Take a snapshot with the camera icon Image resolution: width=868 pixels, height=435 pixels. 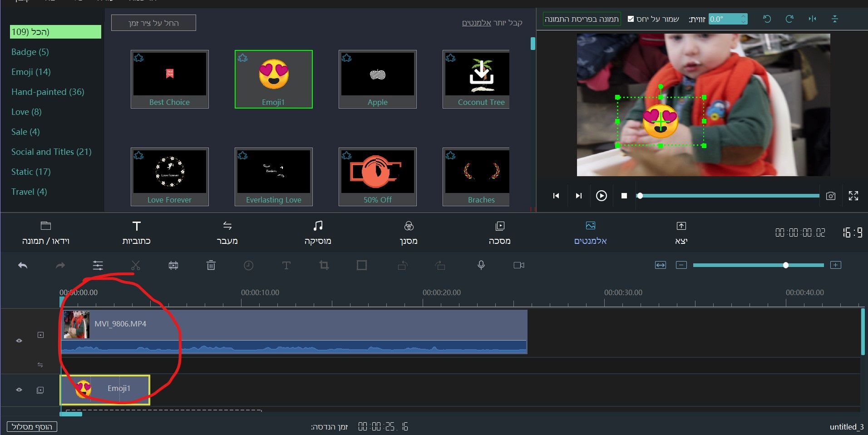pos(830,196)
